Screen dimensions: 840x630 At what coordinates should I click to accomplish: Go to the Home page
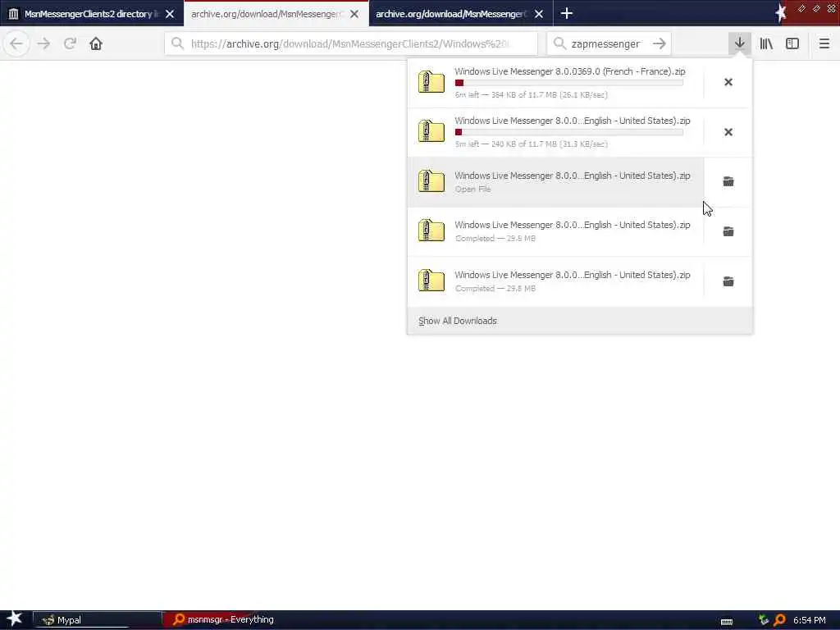tap(96, 43)
